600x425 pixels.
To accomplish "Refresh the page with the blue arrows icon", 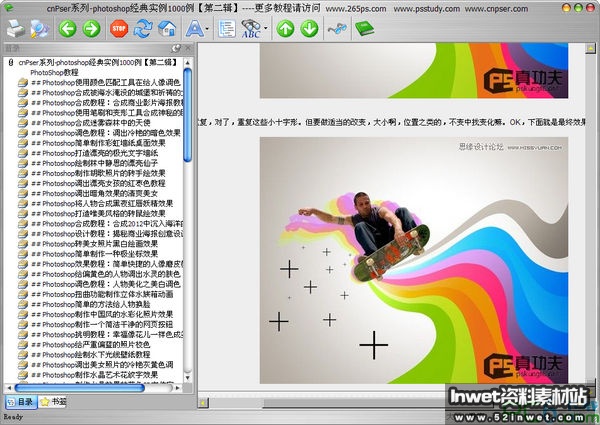I will pos(143,29).
